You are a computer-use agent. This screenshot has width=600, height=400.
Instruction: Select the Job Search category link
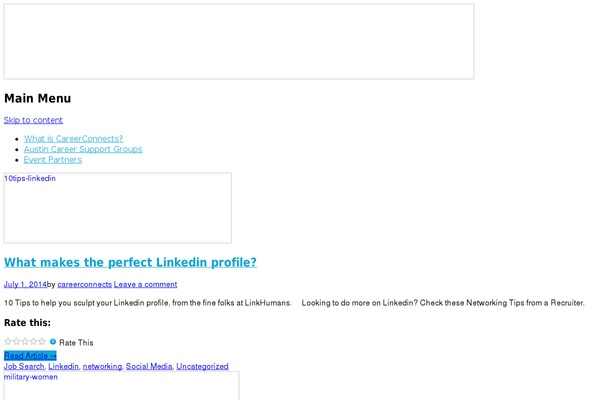[x=24, y=366]
